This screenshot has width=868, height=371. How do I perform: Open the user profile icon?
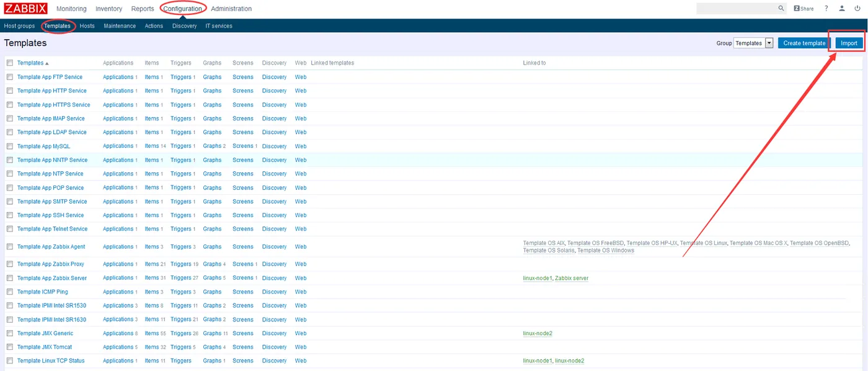pos(842,9)
